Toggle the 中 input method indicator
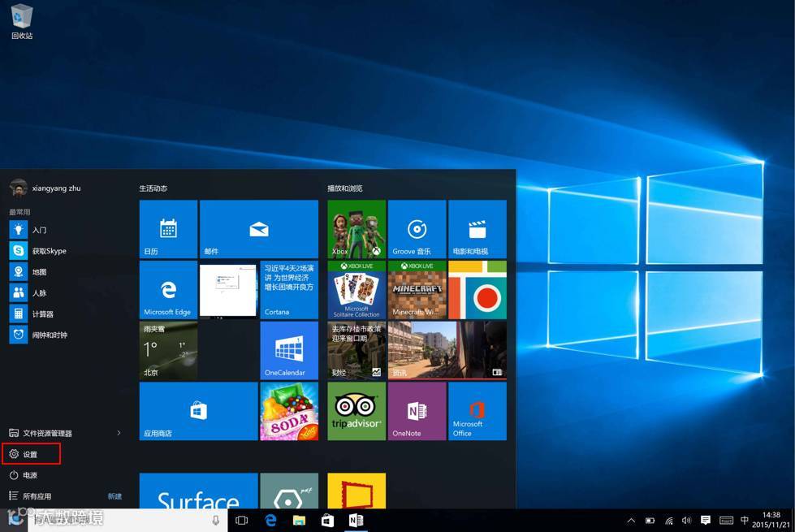This screenshot has width=795, height=532. tap(745, 521)
